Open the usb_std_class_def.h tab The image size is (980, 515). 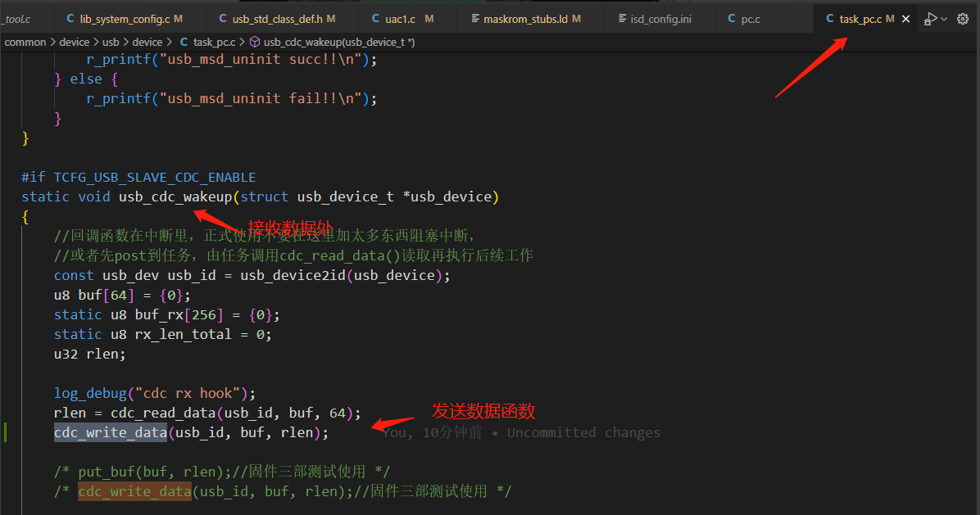(277, 20)
